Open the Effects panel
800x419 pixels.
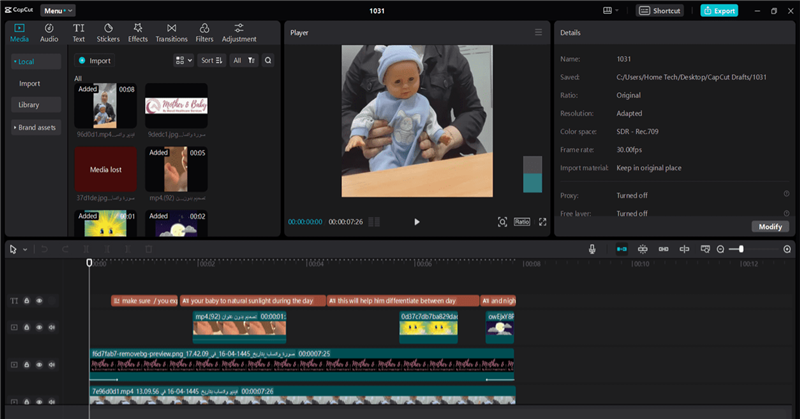(x=138, y=32)
